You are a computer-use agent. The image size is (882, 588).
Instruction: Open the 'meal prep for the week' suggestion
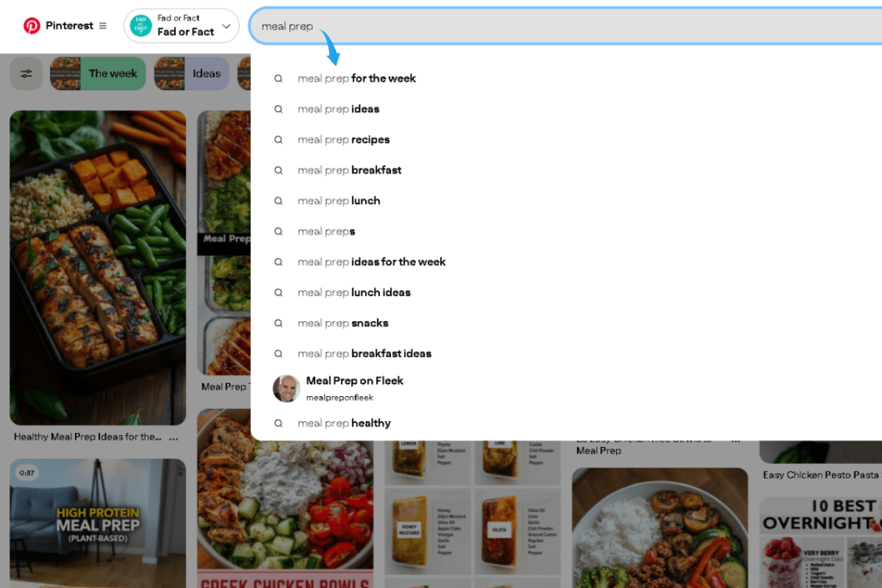click(x=356, y=77)
